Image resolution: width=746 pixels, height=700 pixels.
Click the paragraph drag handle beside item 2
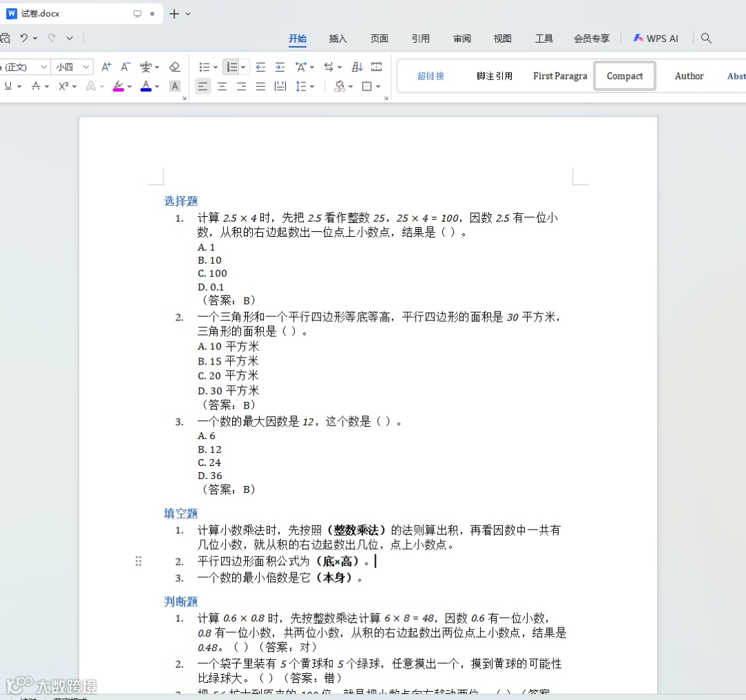[x=138, y=561]
